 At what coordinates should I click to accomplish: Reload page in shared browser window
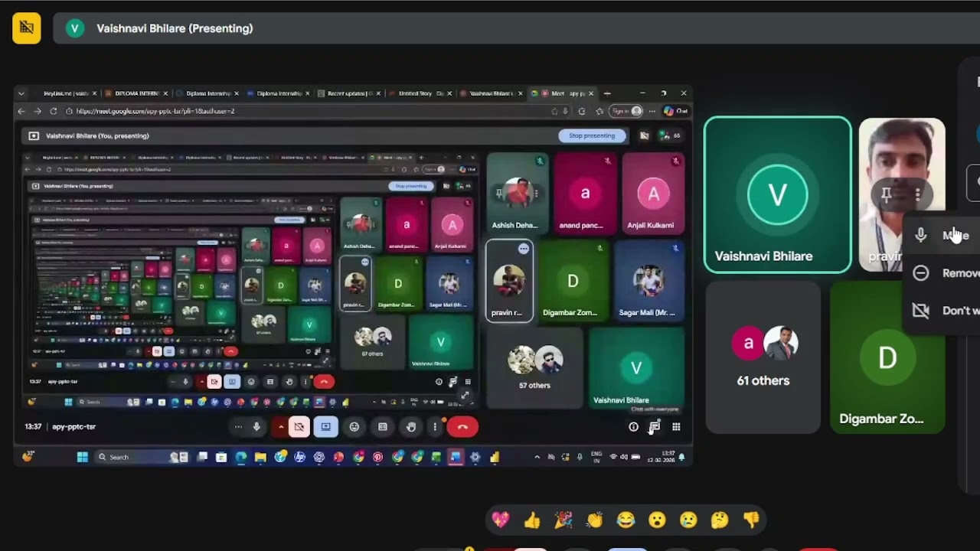coord(53,111)
